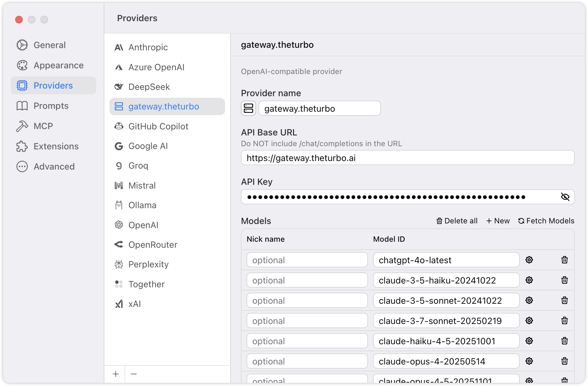Delete the claude-opus-4-20250514 model
This screenshot has height=386, width=588.
pos(564,361)
